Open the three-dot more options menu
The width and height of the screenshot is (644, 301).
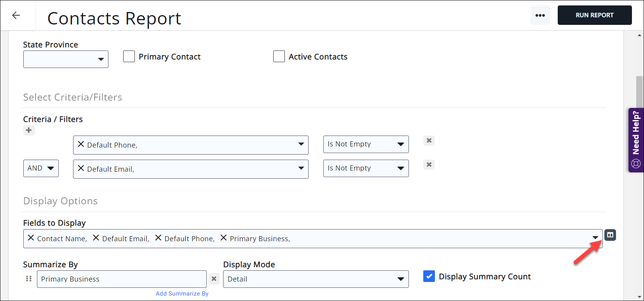point(540,16)
